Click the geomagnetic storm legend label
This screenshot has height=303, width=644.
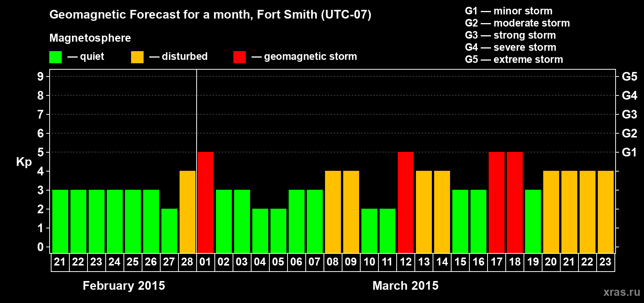click(x=311, y=56)
